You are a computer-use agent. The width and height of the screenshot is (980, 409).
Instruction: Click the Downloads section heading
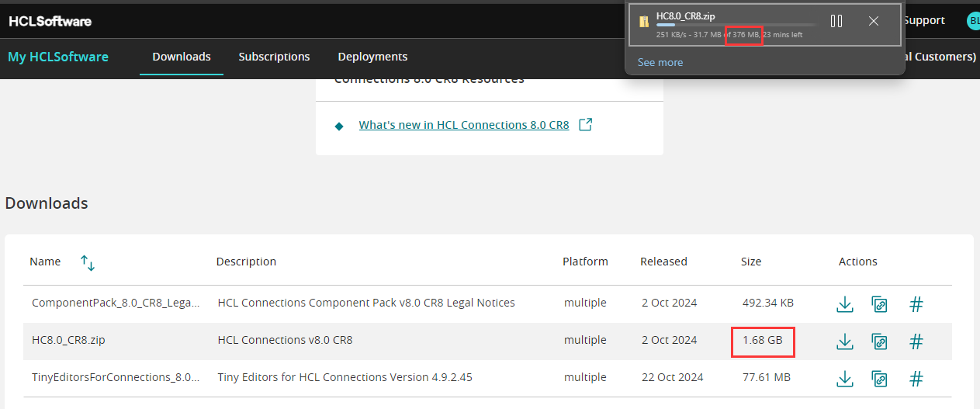47,203
